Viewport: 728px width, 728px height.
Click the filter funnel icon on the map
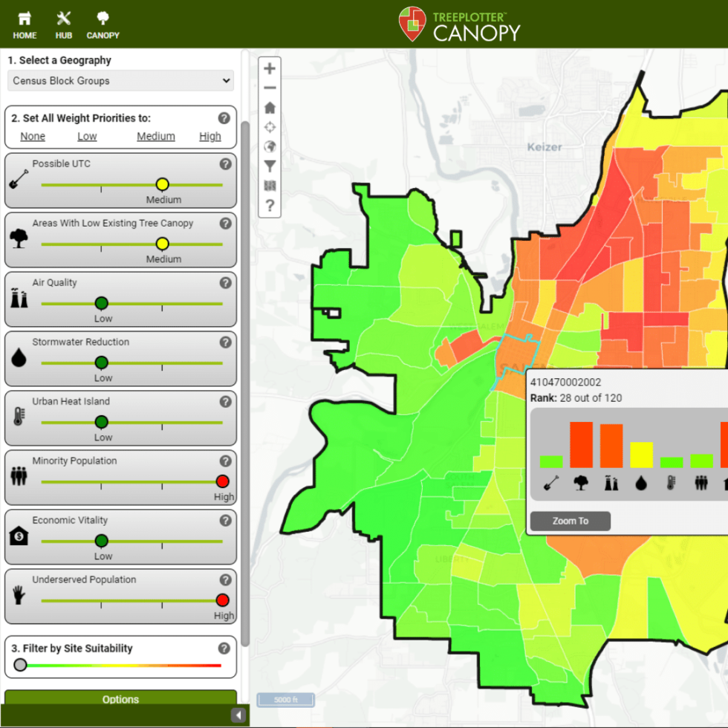pyautogui.click(x=270, y=166)
